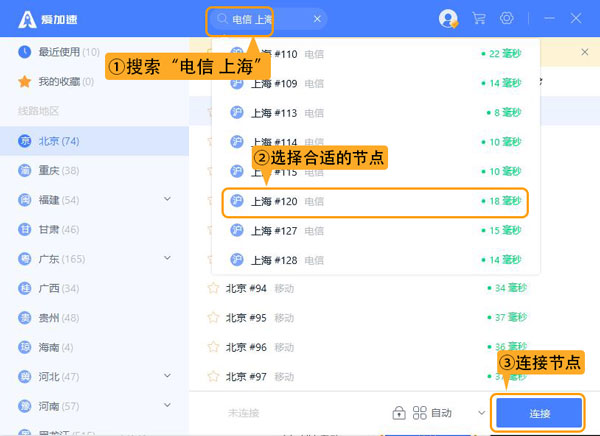
Task: Click the 沪 icon beside 上海 #127
Action: click(x=236, y=230)
